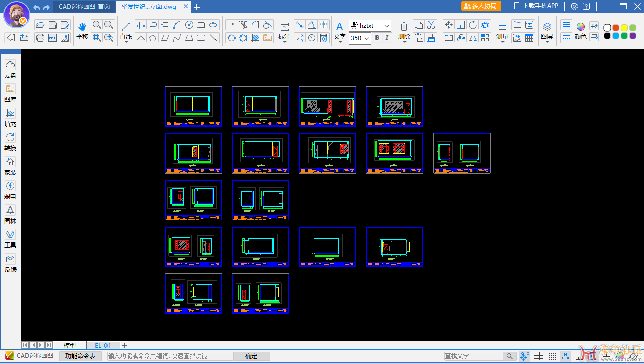Toggle bold text formatting

click(377, 38)
